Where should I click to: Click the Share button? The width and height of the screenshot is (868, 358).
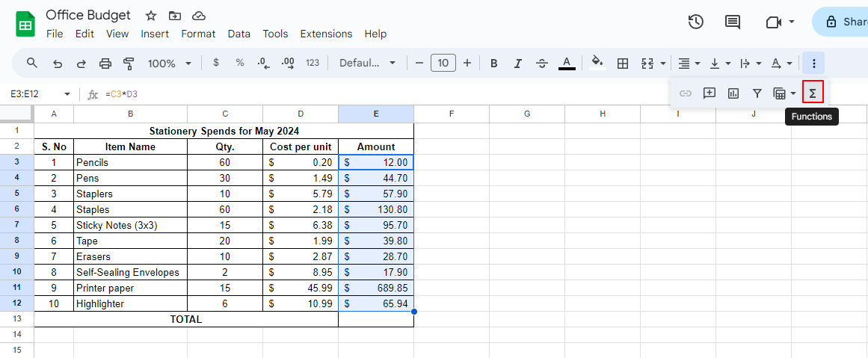[x=840, y=22]
